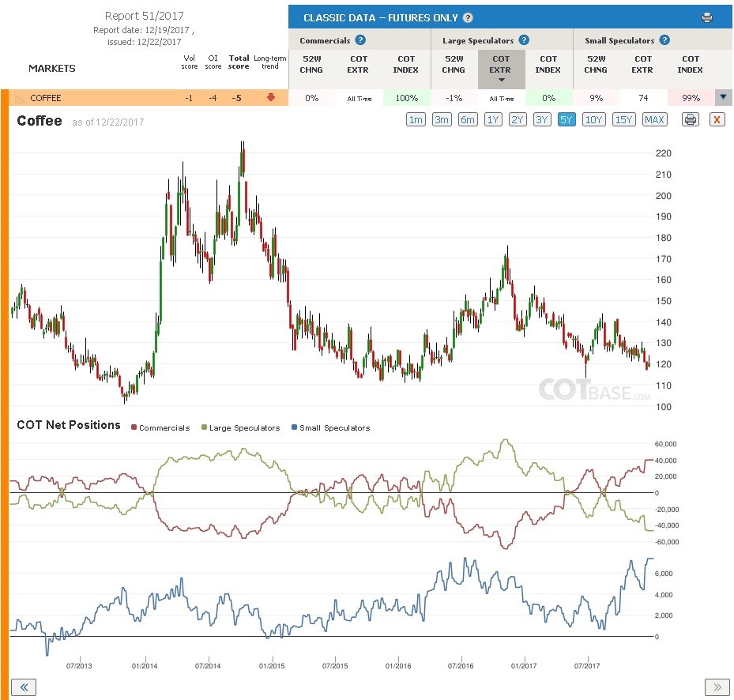Click the Long-term trend column header
Image resolution: width=734 pixels, height=700 pixels.
(270, 62)
